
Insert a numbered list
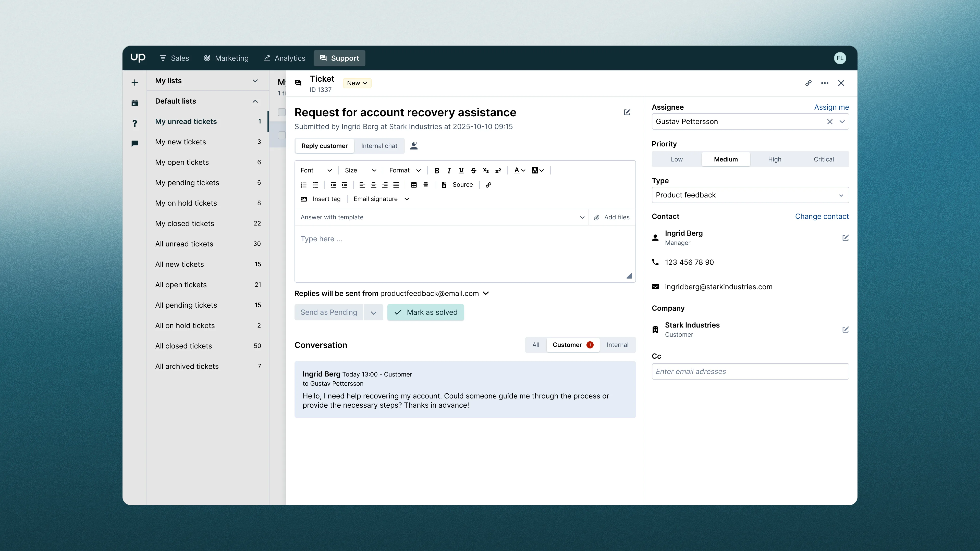tap(304, 185)
